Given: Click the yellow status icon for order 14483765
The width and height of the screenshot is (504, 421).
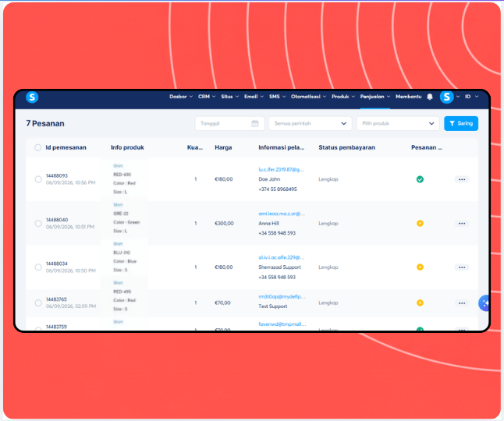Looking at the screenshot, I should 420,302.
